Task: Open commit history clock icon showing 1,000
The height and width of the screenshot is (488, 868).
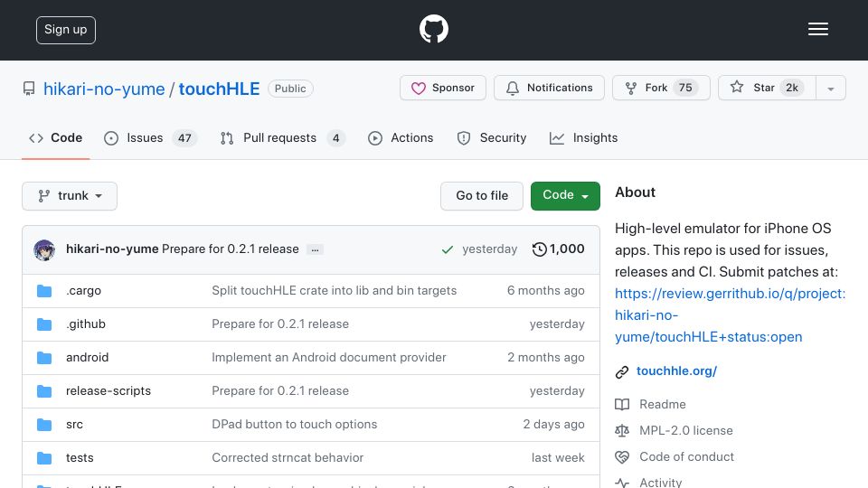Action: (539, 249)
